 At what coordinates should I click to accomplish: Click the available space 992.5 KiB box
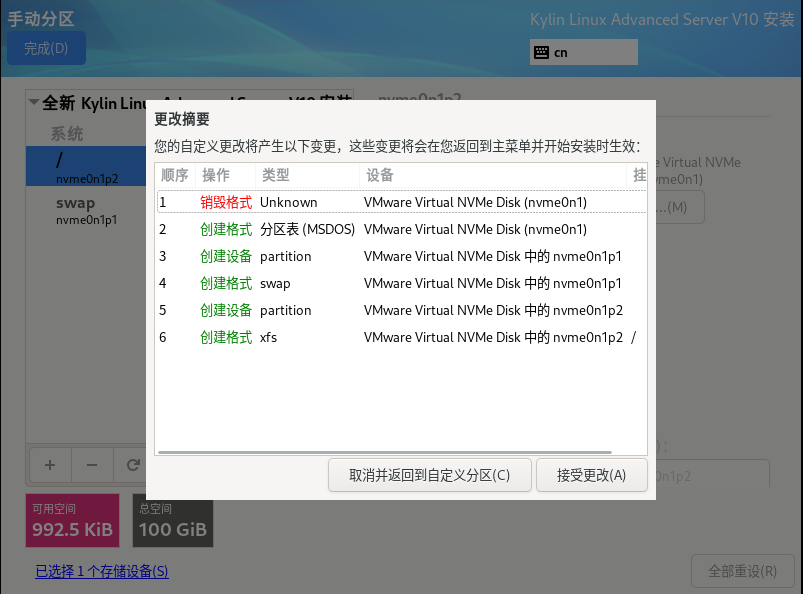pyautogui.click(x=73, y=520)
